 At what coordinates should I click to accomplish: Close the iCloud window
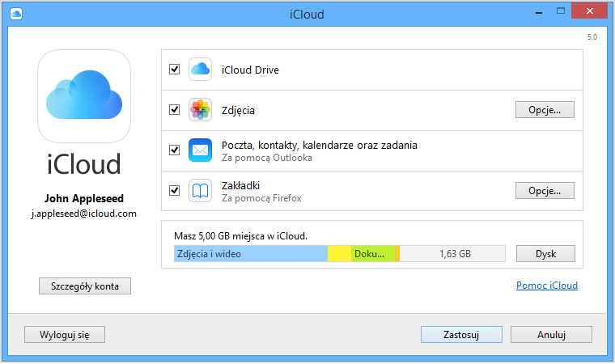point(589,11)
